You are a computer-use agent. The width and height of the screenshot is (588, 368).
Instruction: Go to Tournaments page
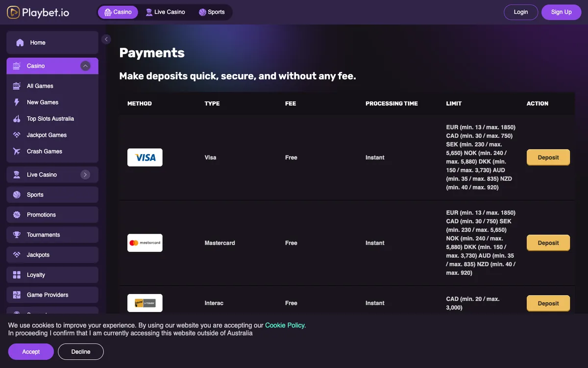[x=52, y=235]
